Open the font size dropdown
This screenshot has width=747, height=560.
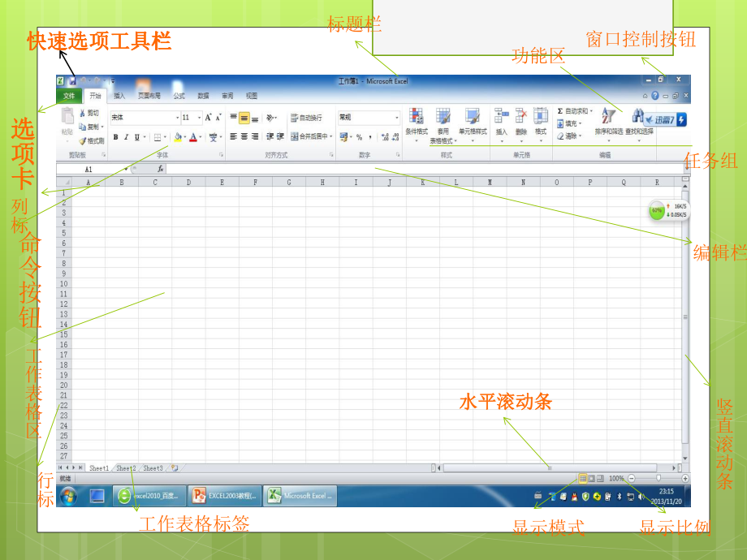(197, 118)
